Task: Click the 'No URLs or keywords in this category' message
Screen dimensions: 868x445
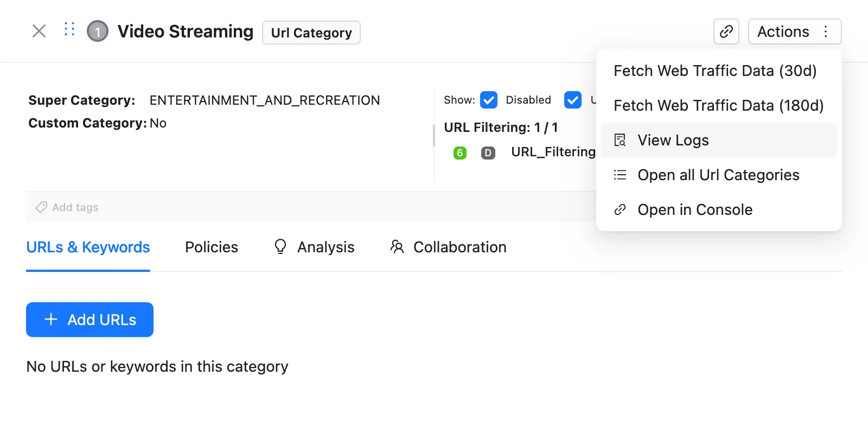Action: 157,367
